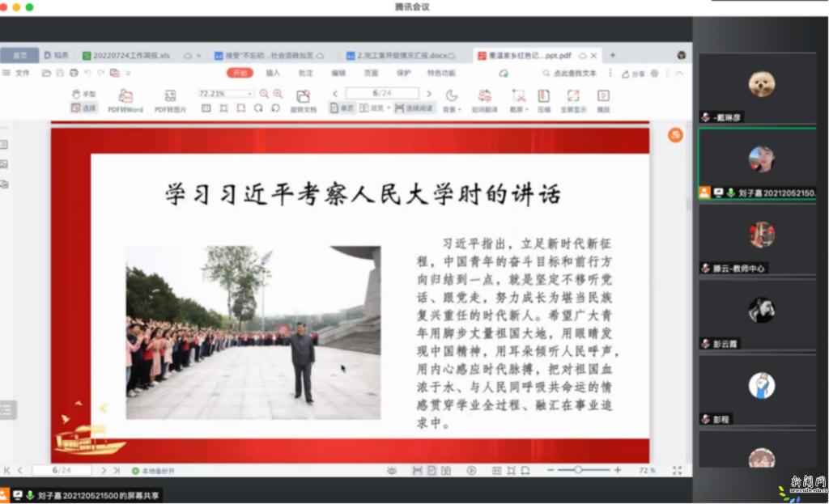
Task: Rotate the page clockwise
Action: (258, 108)
